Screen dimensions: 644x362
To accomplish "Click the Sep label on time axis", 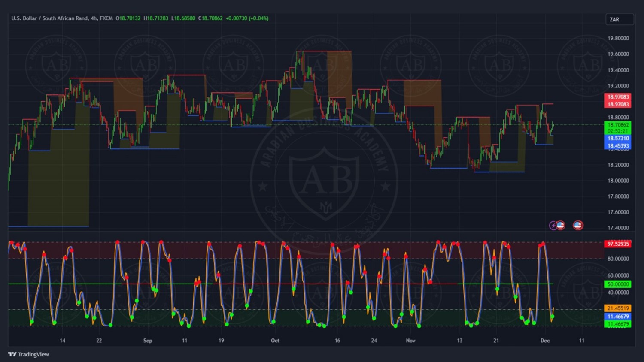I will point(148,341).
